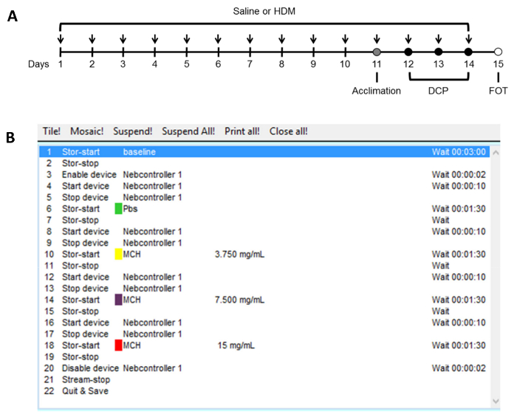Click Close all! in the menu bar
This screenshot has height=420, width=517.
pyautogui.click(x=289, y=131)
